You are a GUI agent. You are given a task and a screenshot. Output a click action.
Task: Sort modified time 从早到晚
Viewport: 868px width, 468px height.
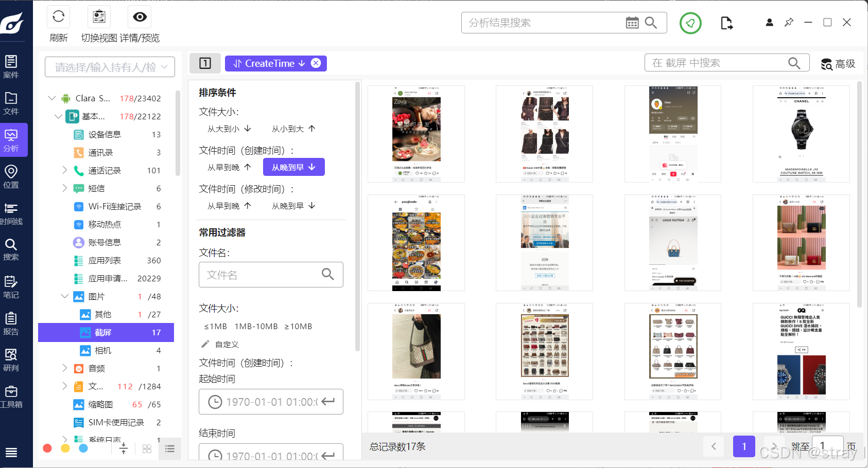(229, 206)
